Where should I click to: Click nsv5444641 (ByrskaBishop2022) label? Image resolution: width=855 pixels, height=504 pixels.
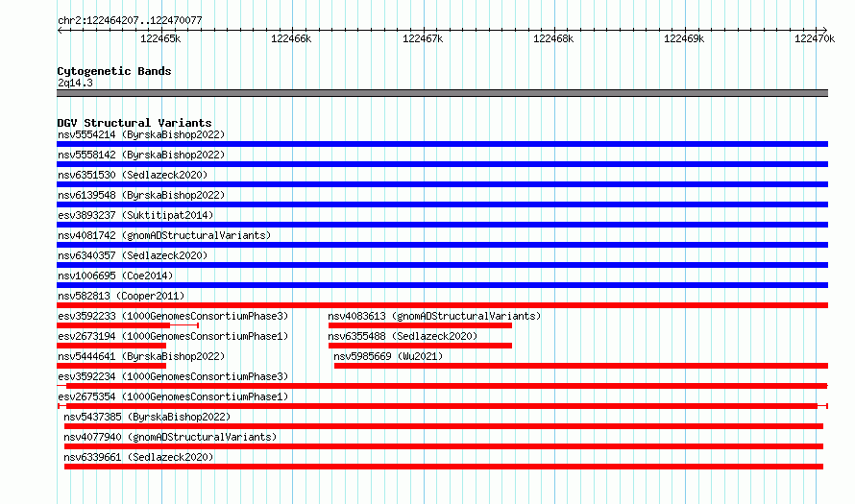coord(141,356)
